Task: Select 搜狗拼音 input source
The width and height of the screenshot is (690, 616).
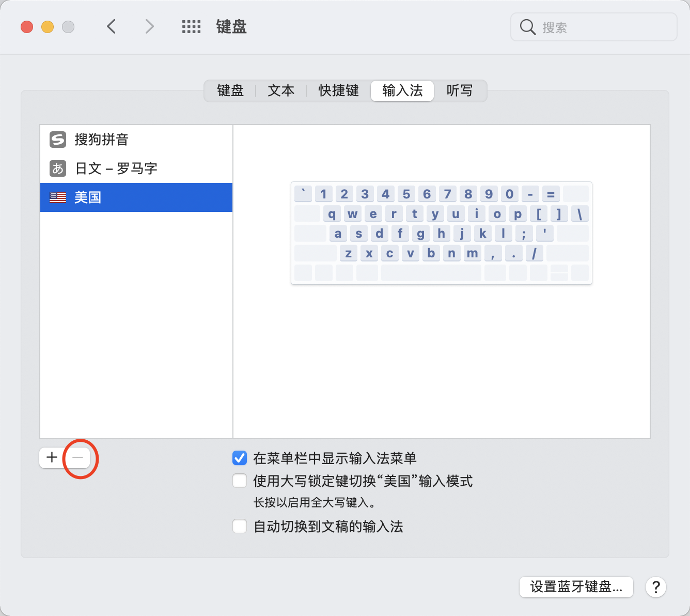Action: click(x=102, y=140)
